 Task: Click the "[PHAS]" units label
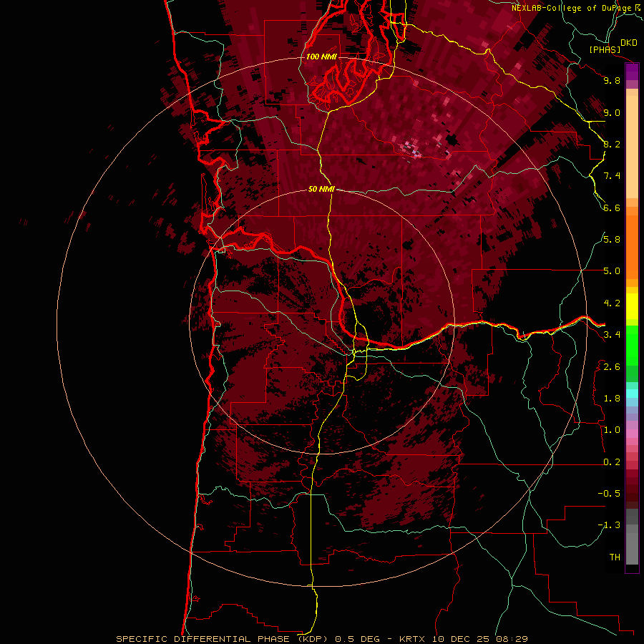coord(605,49)
